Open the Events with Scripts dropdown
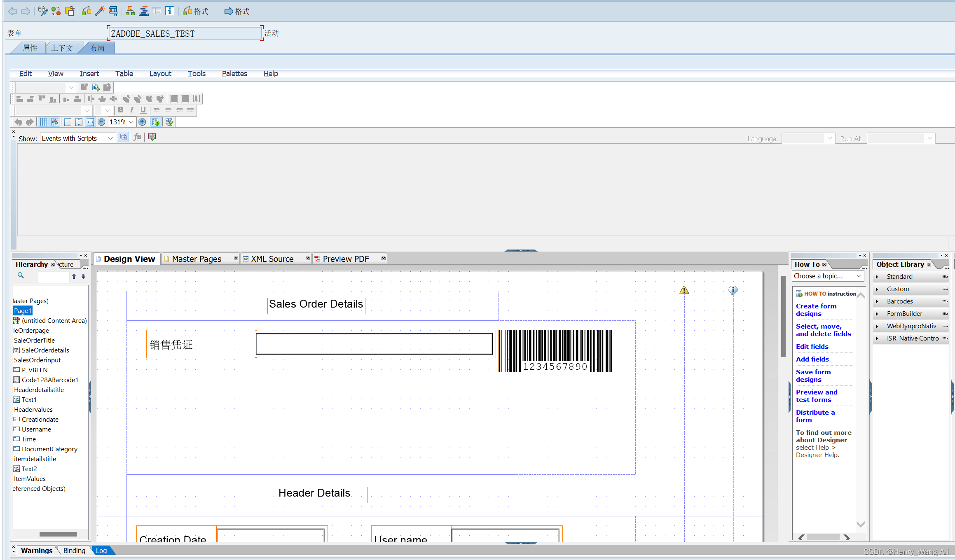The image size is (955, 560). [110, 138]
